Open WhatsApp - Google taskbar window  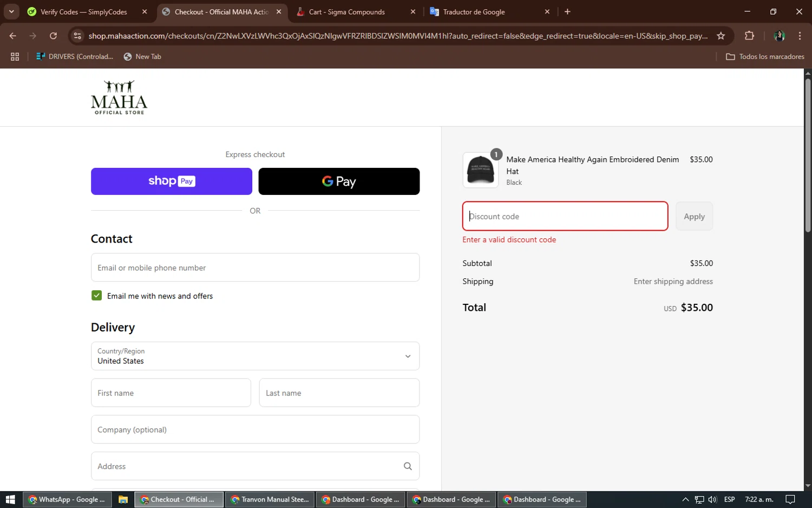[x=68, y=499]
